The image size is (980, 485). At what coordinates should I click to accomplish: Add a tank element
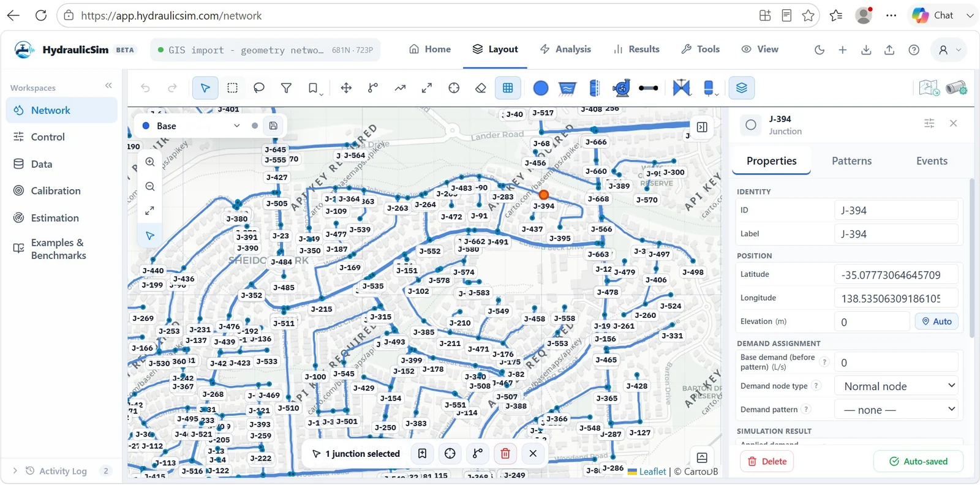click(594, 88)
